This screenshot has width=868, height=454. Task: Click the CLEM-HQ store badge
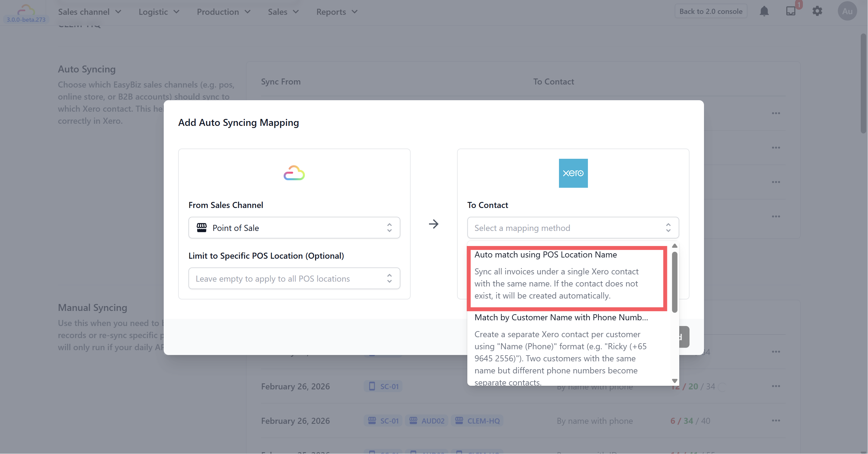click(x=478, y=420)
